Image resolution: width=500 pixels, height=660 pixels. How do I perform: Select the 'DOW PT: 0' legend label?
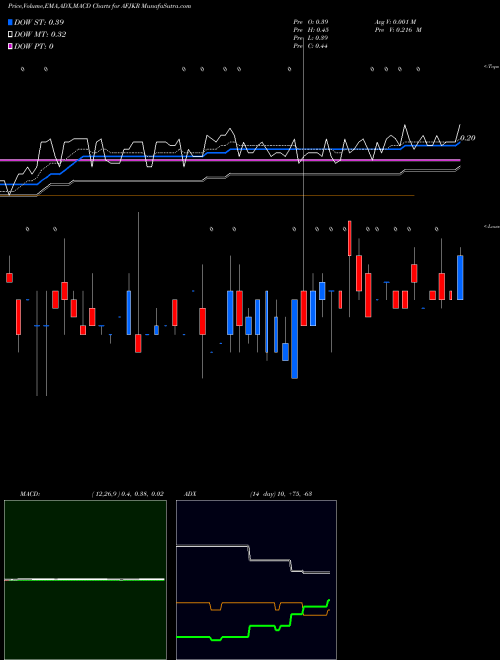(34, 46)
